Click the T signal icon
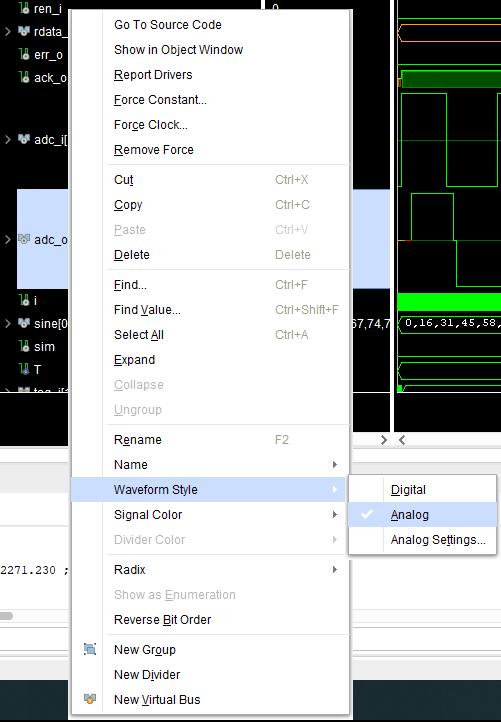This screenshot has height=722, width=501. point(24,369)
